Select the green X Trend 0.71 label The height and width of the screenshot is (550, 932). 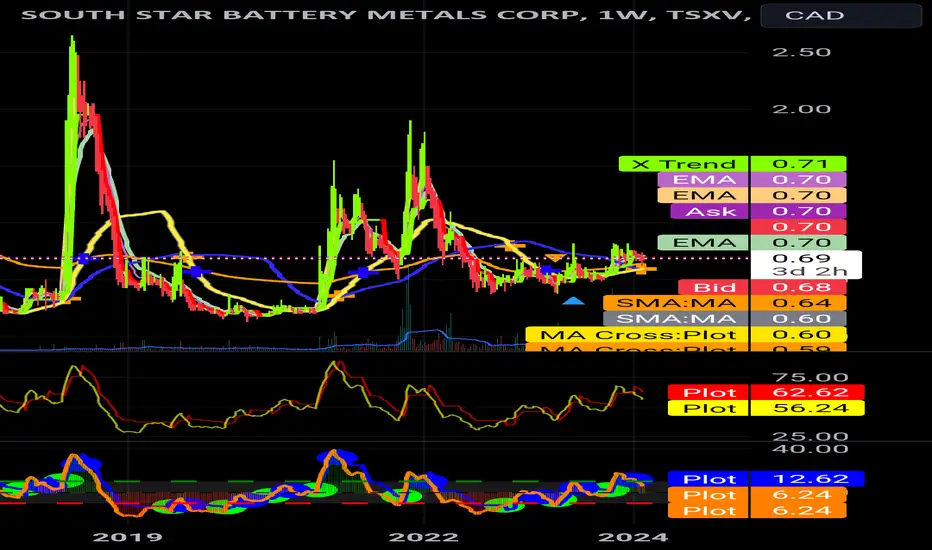coord(732,164)
